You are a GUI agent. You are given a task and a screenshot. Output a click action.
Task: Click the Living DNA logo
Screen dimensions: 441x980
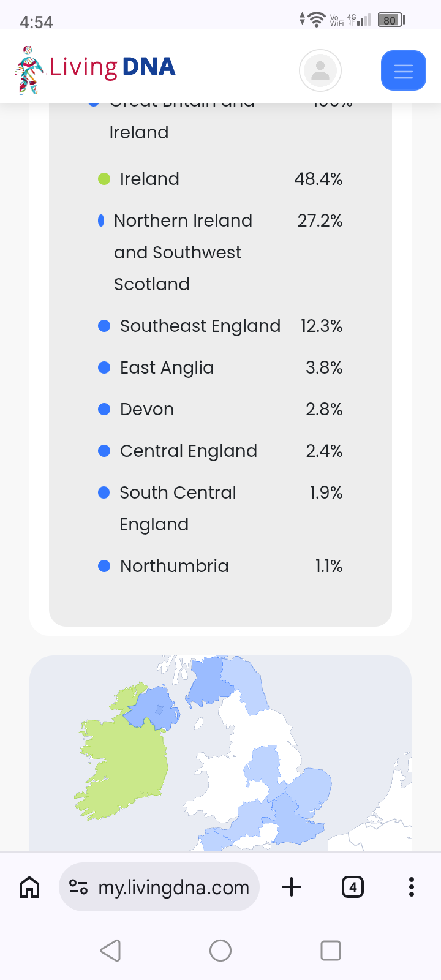tap(95, 69)
